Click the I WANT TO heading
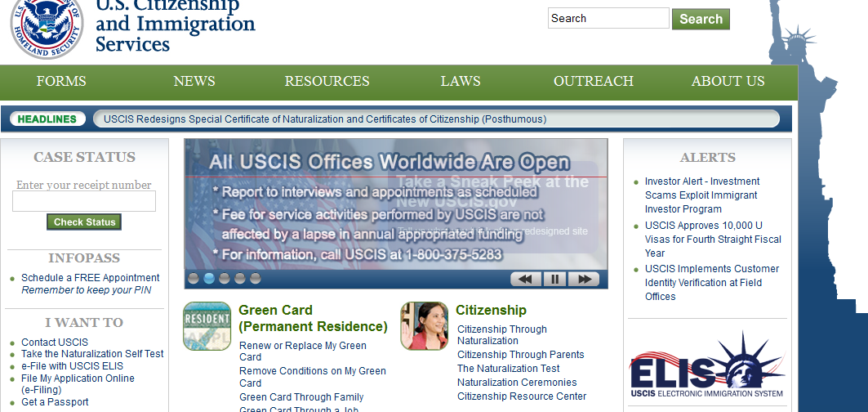Screen dimensions: 868x412 coord(84,322)
